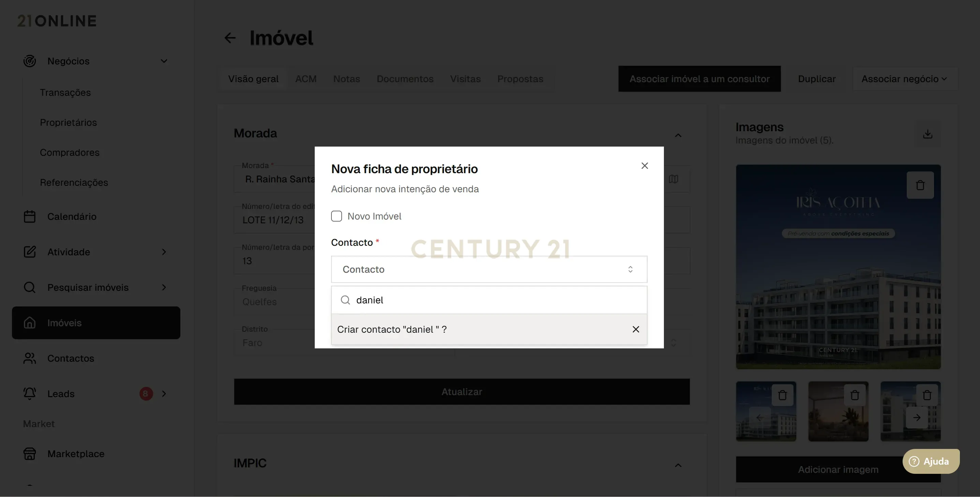Open the map icon next to Morada field
980x497 pixels.
[673, 179]
